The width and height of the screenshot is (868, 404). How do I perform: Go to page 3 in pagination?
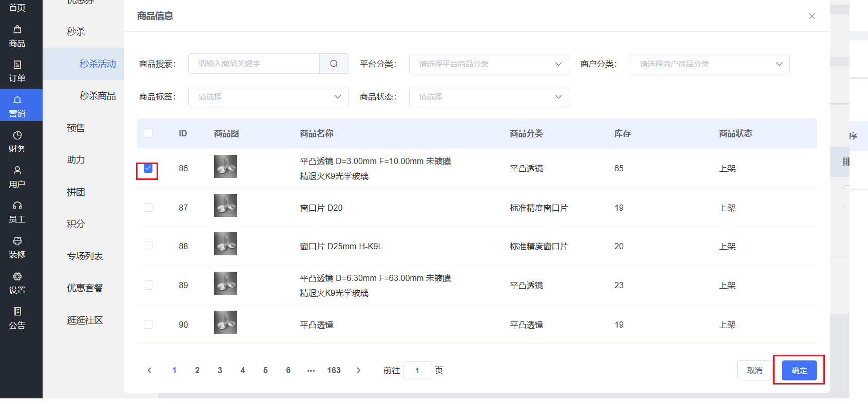(220, 370)
